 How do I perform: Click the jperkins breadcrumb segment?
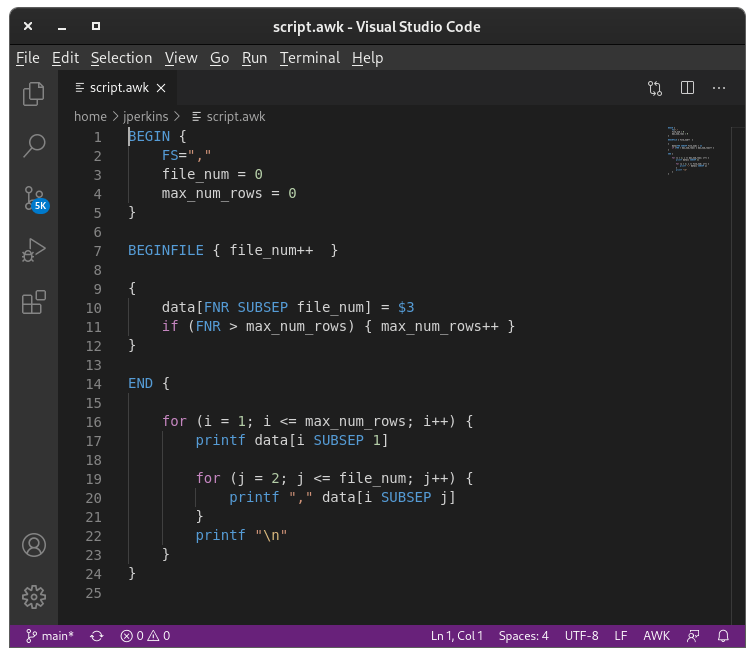click(x=146, y=117)
